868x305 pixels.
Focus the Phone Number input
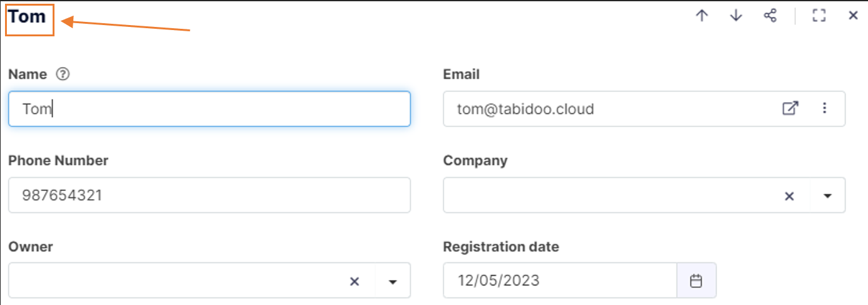click(209, 195)
